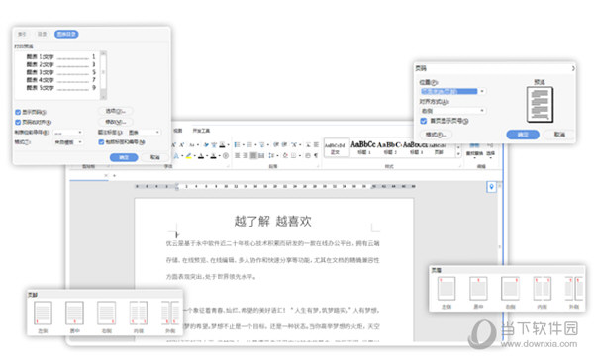This screenshot has width=594, height=364.
Task: Click the blue text effect A icon
Action: pos(176,156)
